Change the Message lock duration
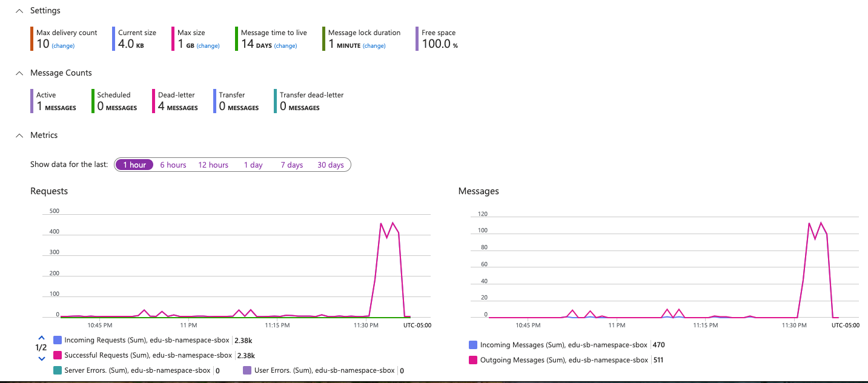This screenshot has width=868, height=383. coord(374,46)
